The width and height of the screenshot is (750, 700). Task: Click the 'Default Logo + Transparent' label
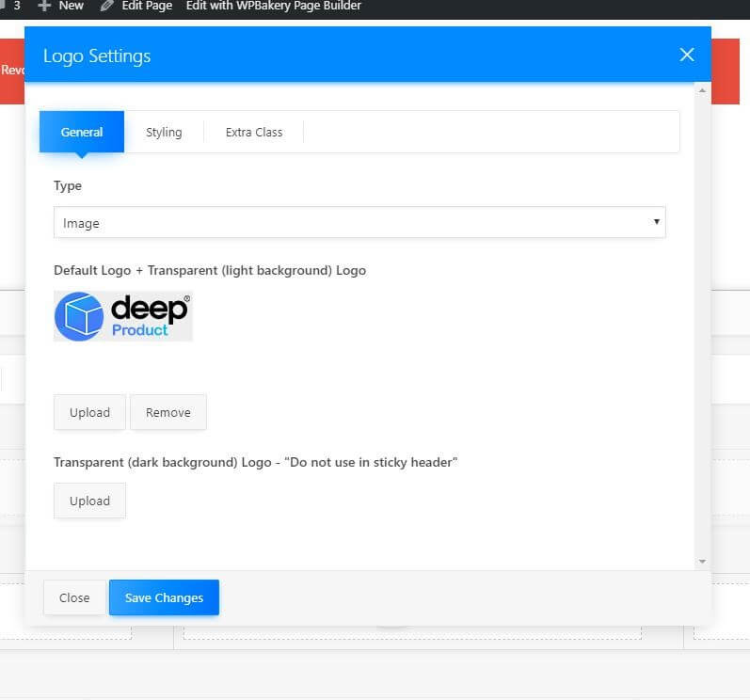[210, 270]
